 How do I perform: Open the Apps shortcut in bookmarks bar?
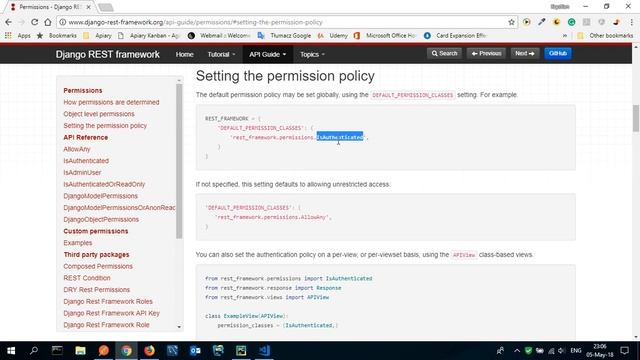(18, 36)
